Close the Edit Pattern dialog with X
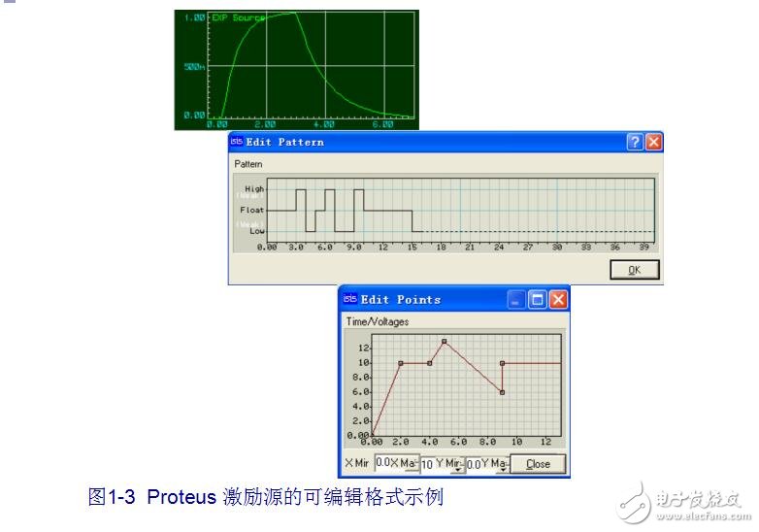759x532 pixels. tap(653, 142)
